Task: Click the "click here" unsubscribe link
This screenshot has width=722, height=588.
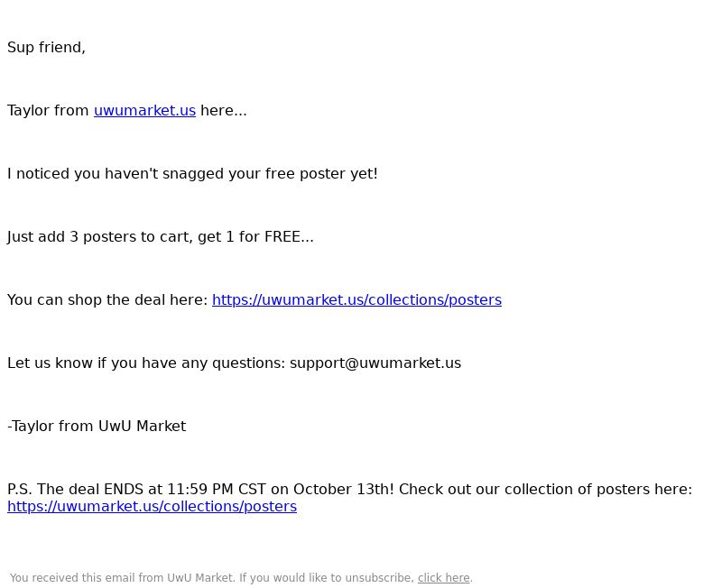Action: 443,578
